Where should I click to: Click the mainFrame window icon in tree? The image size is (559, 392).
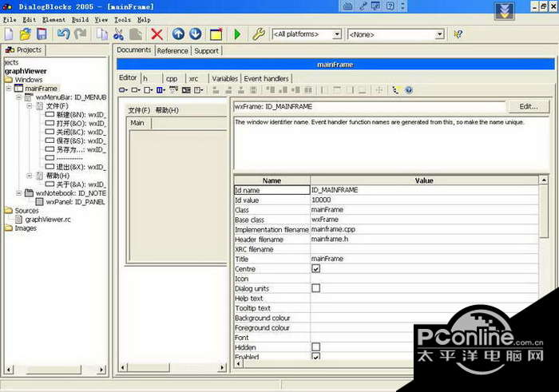pos(18,88)
